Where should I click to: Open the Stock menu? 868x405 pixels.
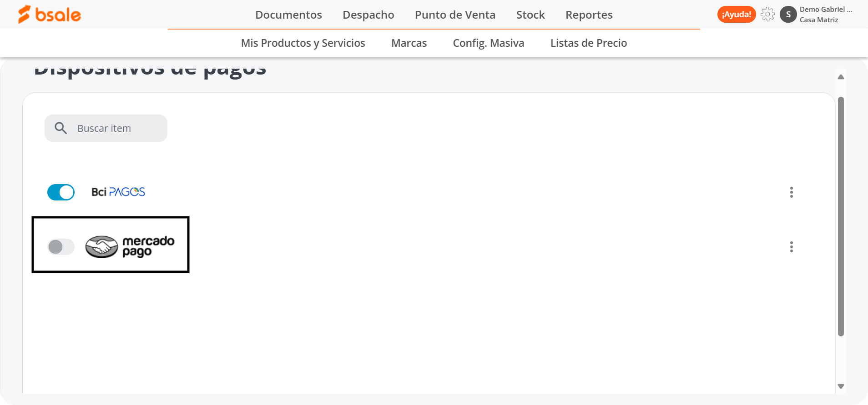[x=530, y=15]
